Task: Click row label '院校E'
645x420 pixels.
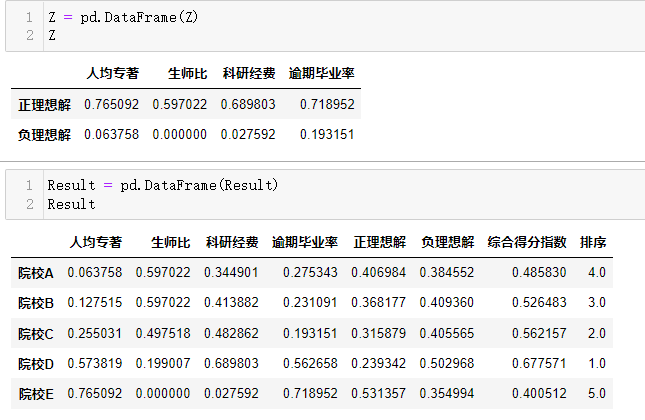Action: [36, 394]
